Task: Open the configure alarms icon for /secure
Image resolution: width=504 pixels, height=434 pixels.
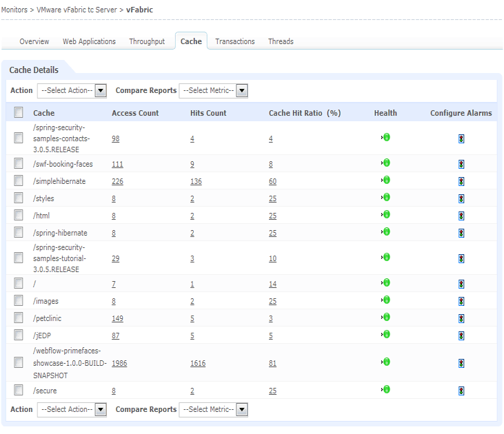Action: (x=461, y=391)
